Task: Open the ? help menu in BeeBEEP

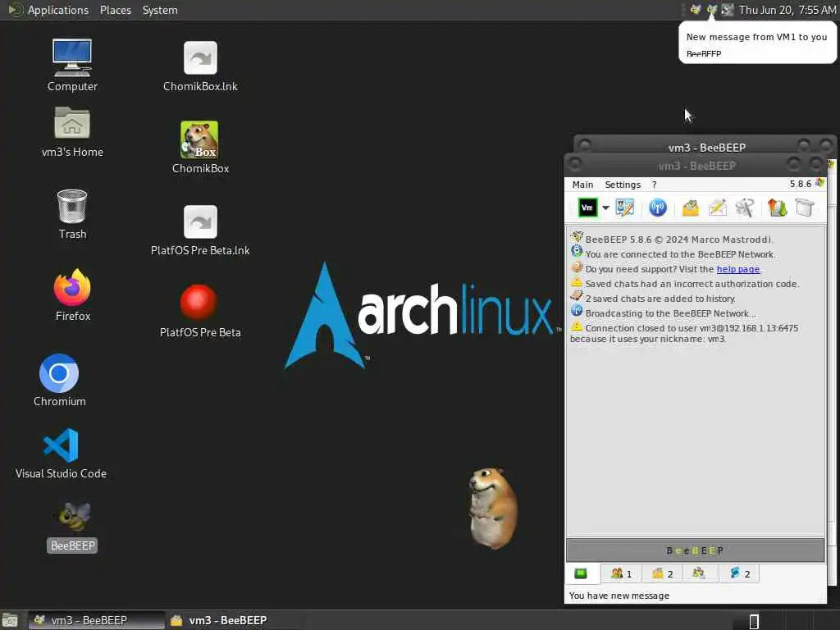Action: [654, 185]
